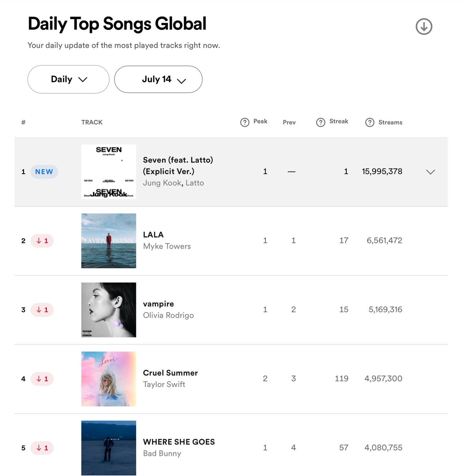Screen dimensions: 462x476
Task: Expand the Seven track row details
Action: pyautogui.click(x=430, y=172)
